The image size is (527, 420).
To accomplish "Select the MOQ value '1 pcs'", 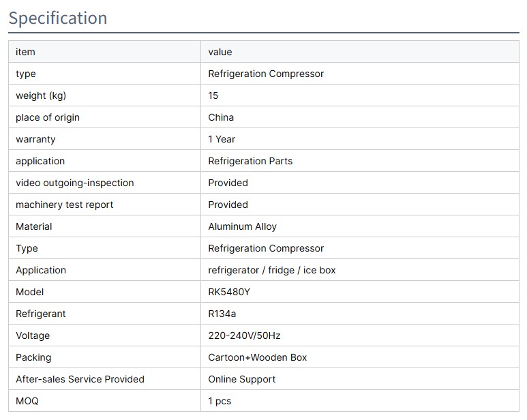I will click(x=220, y=401).
